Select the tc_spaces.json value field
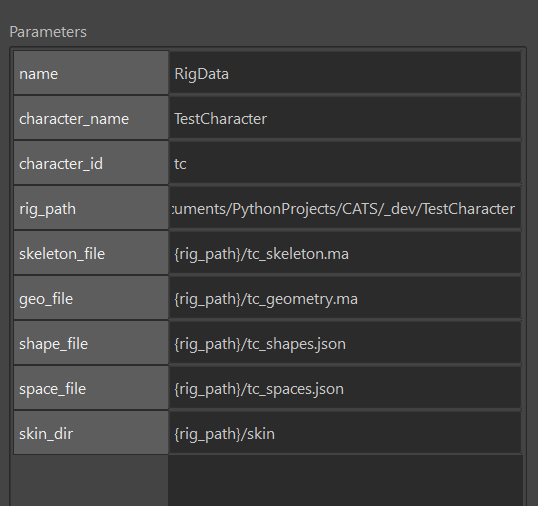This screenshot has height=506, width=538. [345, 387]
